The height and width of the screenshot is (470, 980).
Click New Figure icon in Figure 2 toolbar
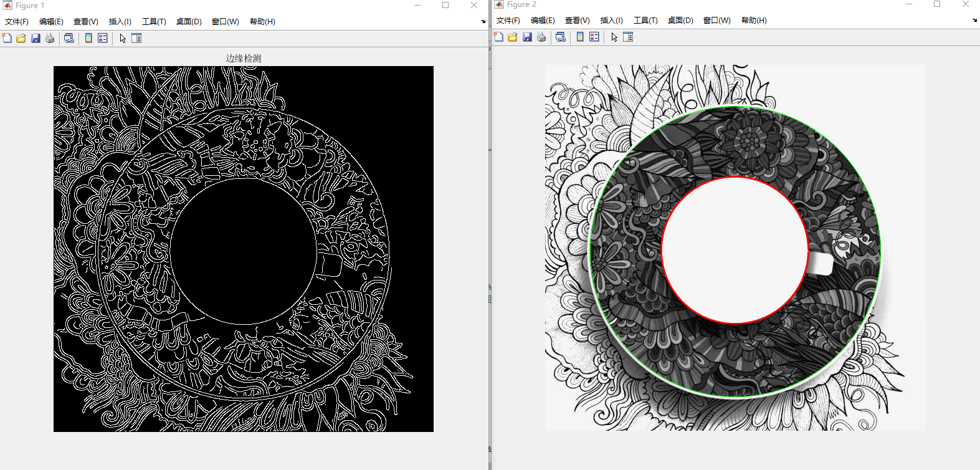498,37
